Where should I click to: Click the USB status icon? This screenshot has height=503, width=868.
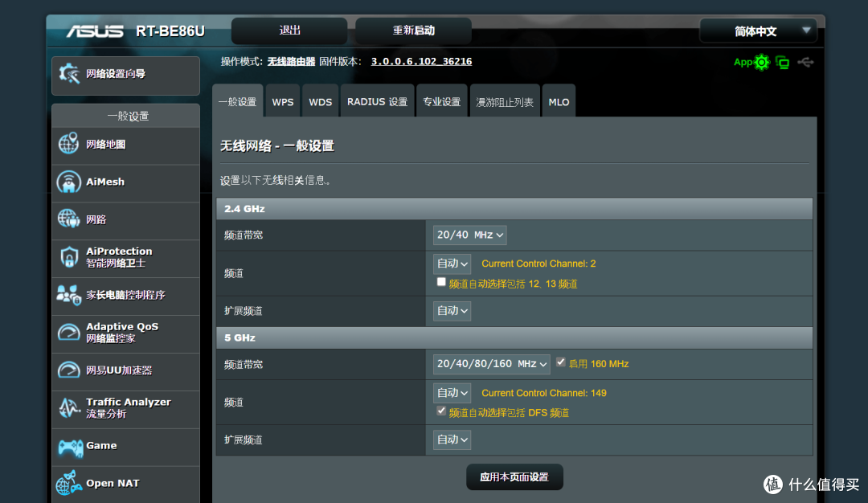click(x=805, y=63)
